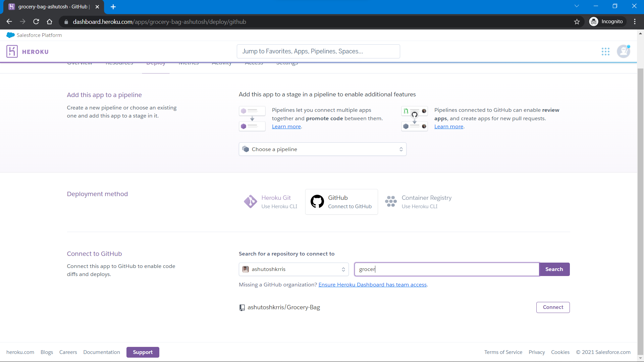Close the grocery-bag-ashutosh tab
Viewport: 644px width, 362px height.
click(97, 7)
